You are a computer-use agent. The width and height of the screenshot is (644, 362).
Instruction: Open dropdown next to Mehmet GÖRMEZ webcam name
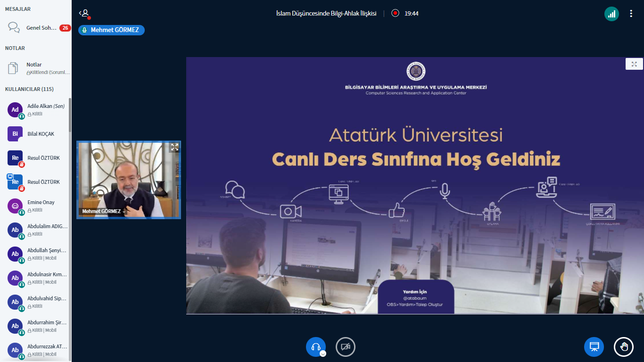(124, 212)
